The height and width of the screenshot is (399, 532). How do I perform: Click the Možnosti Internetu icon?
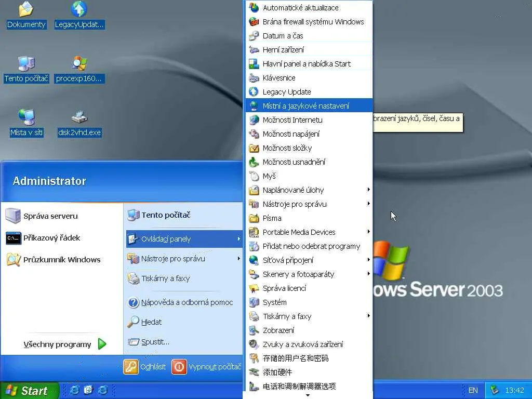254,120
